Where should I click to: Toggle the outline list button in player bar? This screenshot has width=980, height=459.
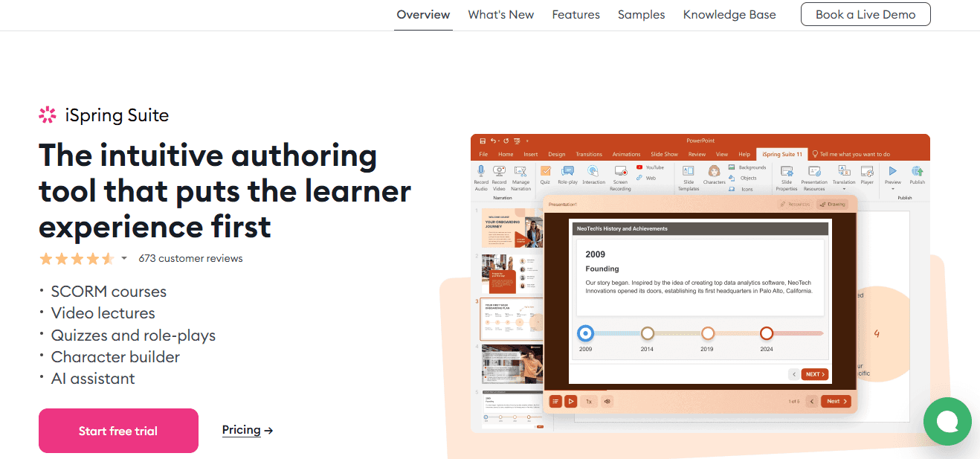coord(555,401)
